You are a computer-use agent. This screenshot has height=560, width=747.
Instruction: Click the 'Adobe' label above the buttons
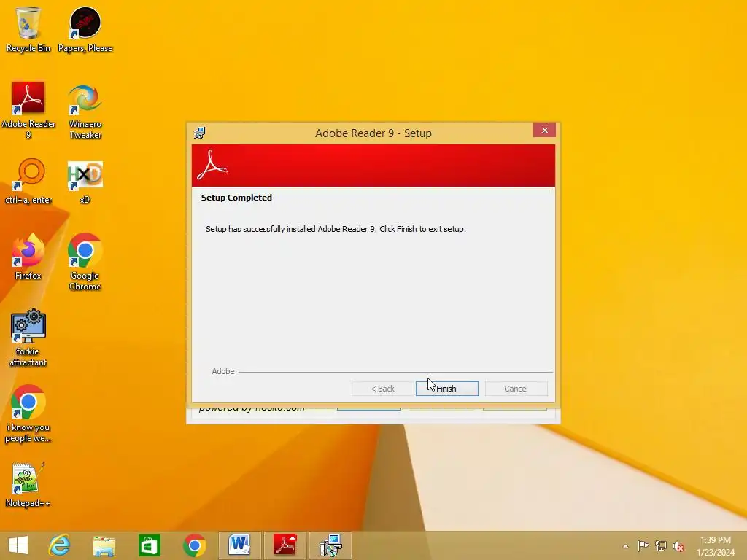click(x=223, y=371)
